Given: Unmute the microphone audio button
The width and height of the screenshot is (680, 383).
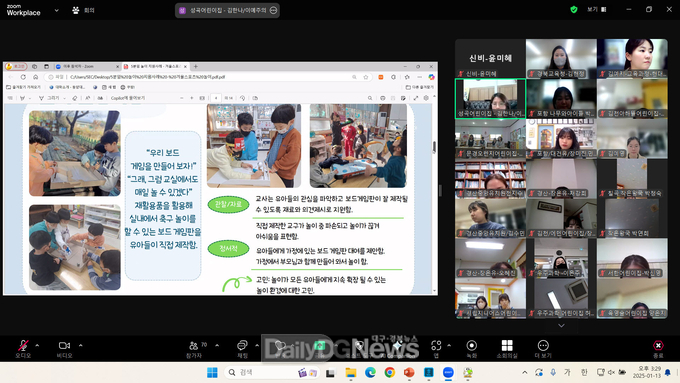Looking at the screenshot, I should (x=23, y=348).
